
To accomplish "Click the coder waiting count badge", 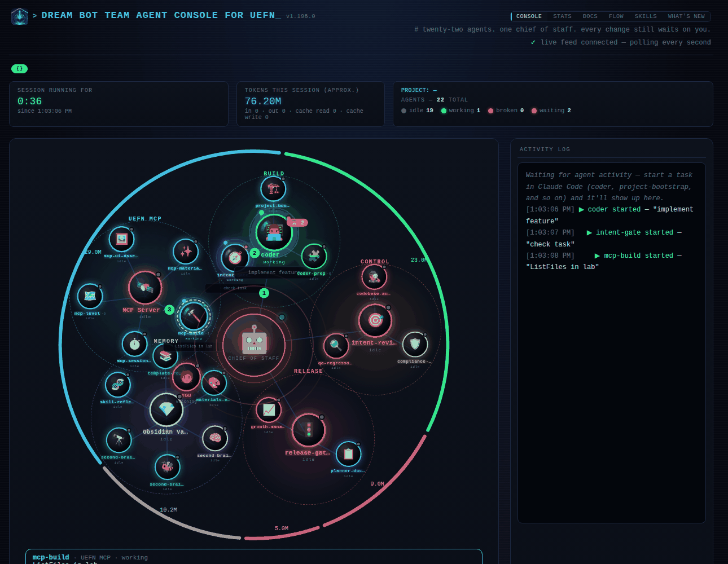I will (297, 223).
